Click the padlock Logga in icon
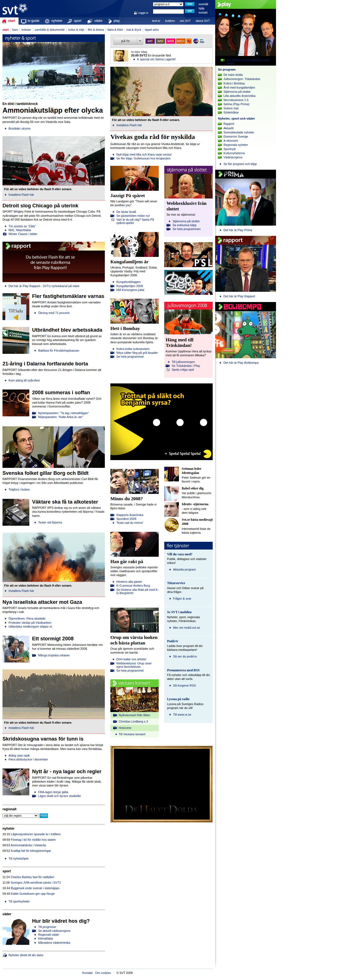Viewport: 354px width, 980px height. click(x=135, y=13)
